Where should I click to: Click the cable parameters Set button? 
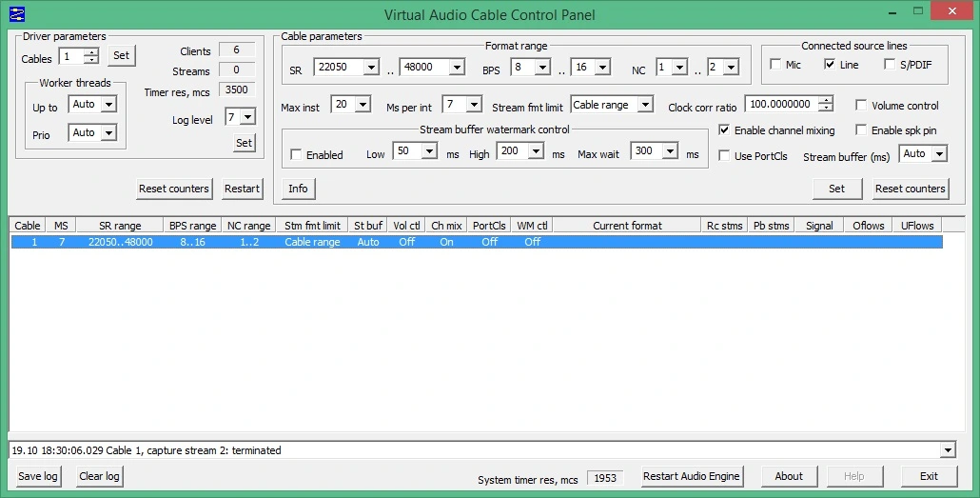coord(837,189)
